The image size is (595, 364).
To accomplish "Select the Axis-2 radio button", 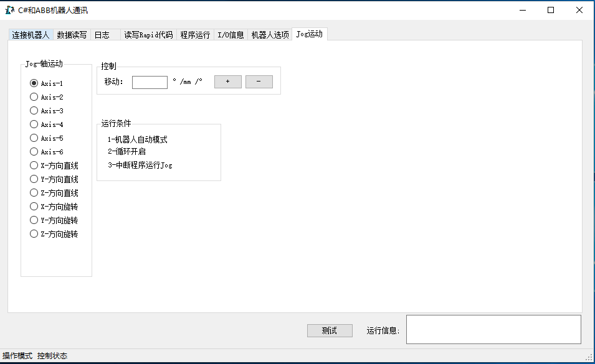I will pos(34,96).
